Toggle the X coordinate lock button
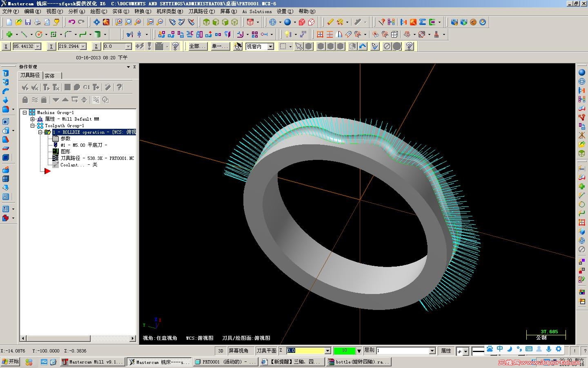Image resolution: width=588 pixels, height=368 pixels. 6,46
